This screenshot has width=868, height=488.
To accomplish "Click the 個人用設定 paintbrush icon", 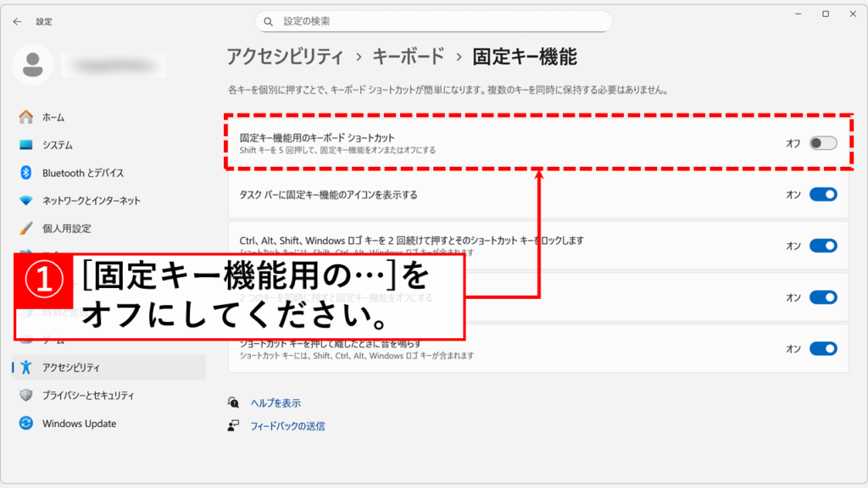I will (x=25, y=229).
